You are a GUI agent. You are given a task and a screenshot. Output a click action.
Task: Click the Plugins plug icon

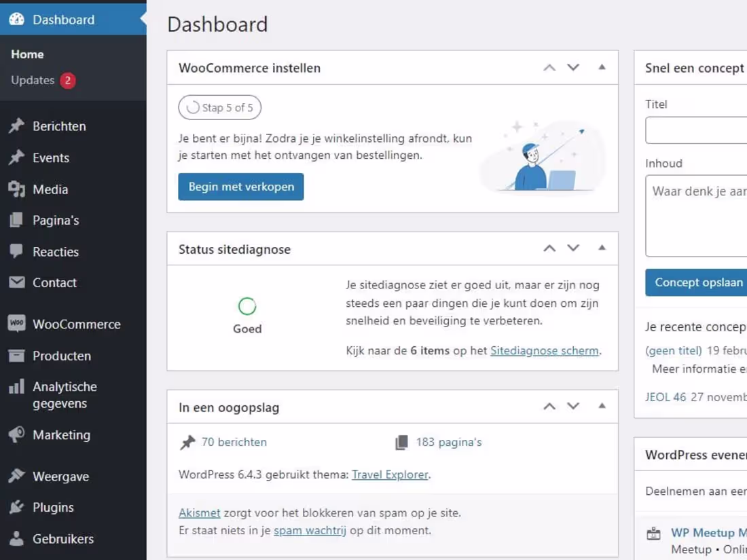point(17,506)
